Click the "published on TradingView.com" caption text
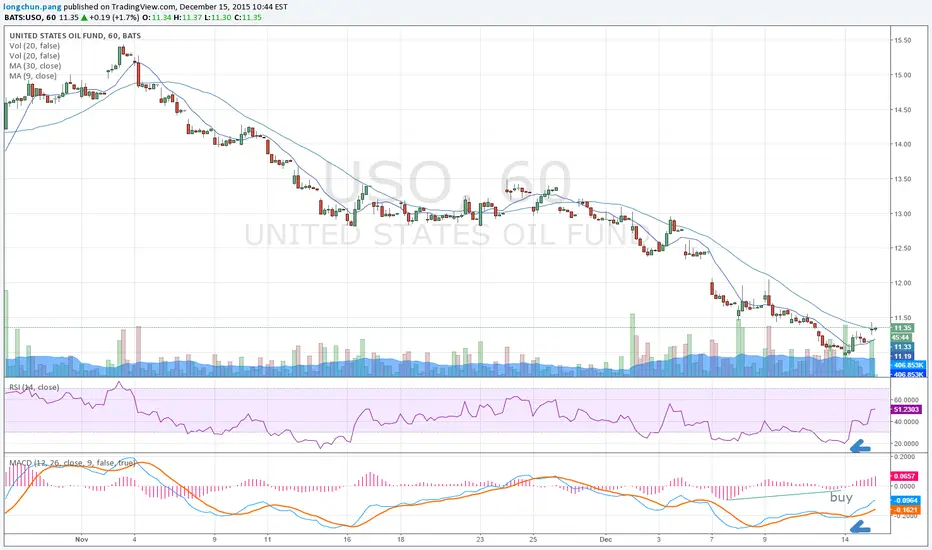This screenshot has width=932, height=550. click(119, 7)
